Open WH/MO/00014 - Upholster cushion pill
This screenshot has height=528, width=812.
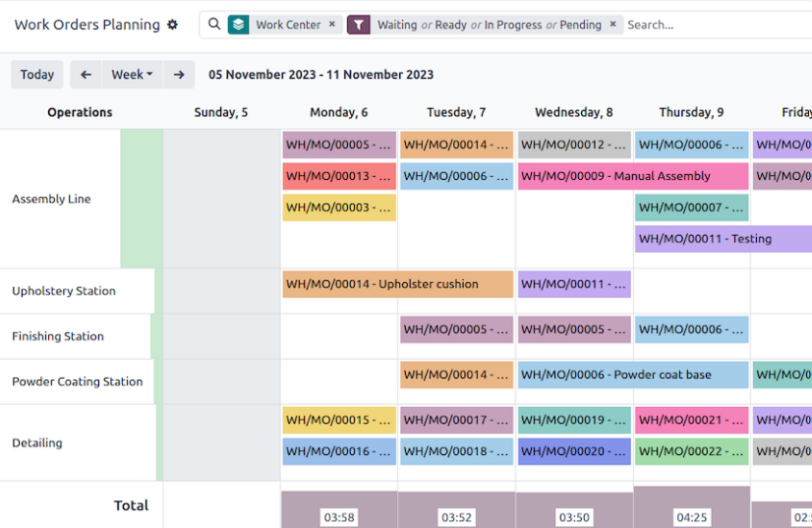coord(398,284)
